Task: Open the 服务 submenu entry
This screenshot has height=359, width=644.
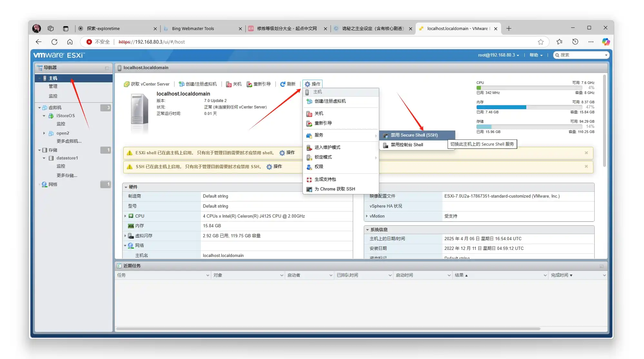Action: coord(341,135)
